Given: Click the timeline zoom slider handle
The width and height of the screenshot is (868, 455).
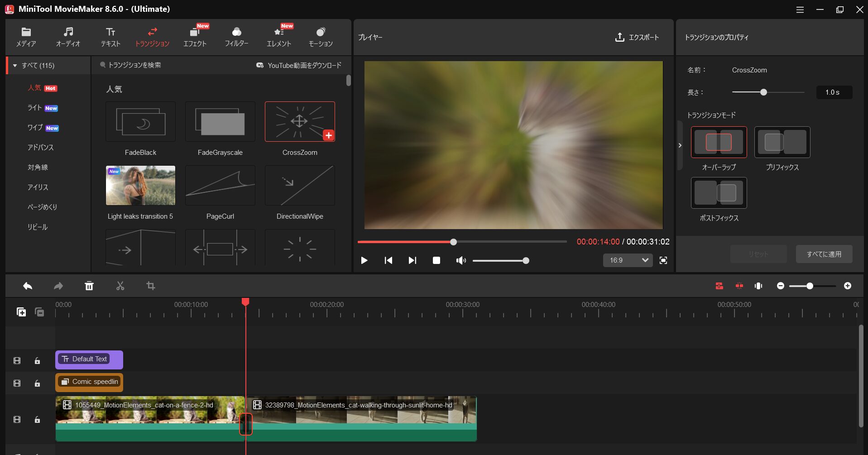Looking at the screenshot, I should pos(810,286).
